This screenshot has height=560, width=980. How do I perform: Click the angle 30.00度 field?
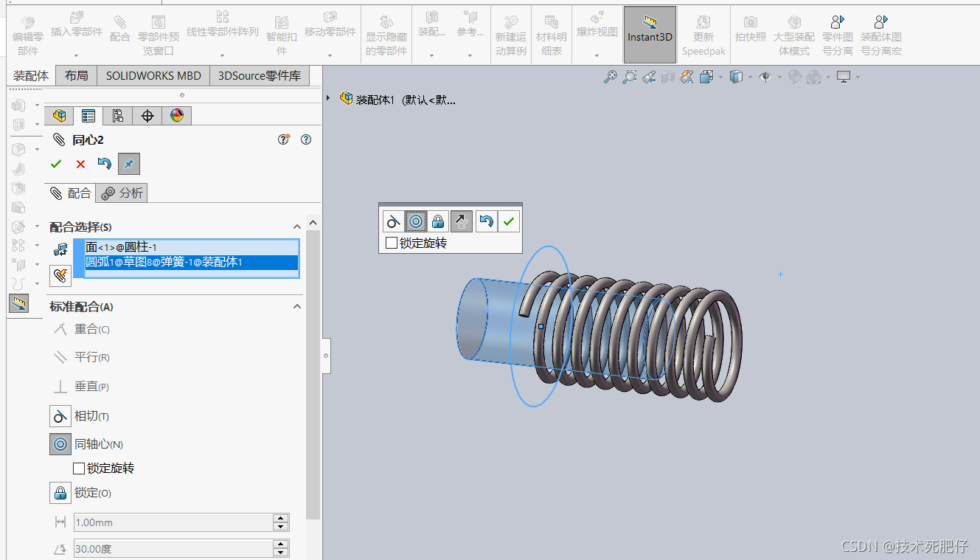173,549
